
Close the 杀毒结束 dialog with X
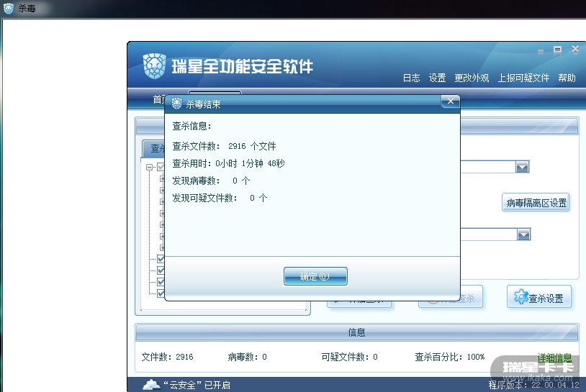[451, 101]
